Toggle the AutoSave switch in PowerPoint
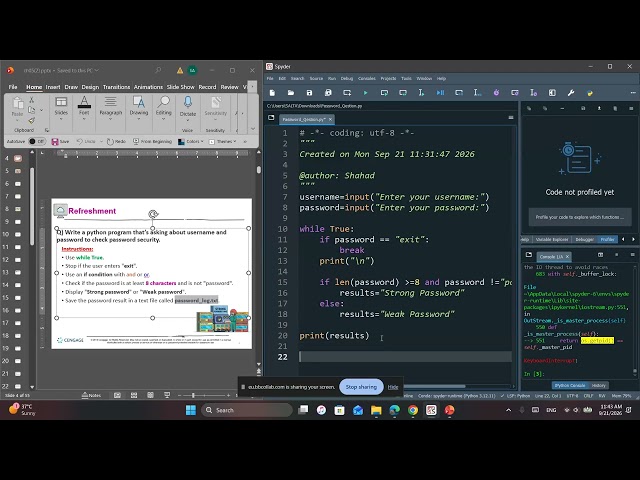This screenshot has height=480, width=640. 37,142
